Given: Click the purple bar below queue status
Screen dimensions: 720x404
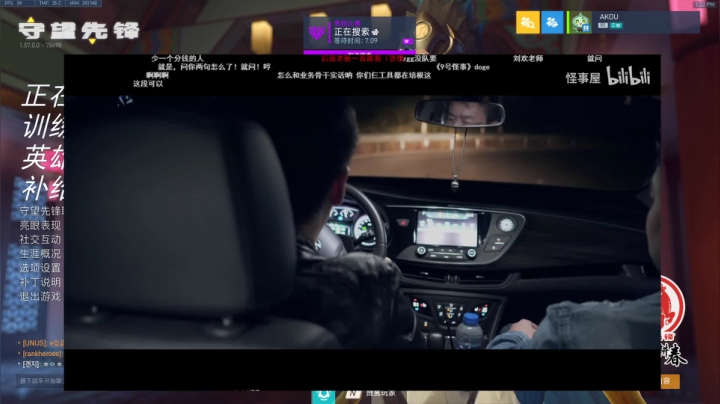Looking at the screenshot, I should click(x=360, y=52).
